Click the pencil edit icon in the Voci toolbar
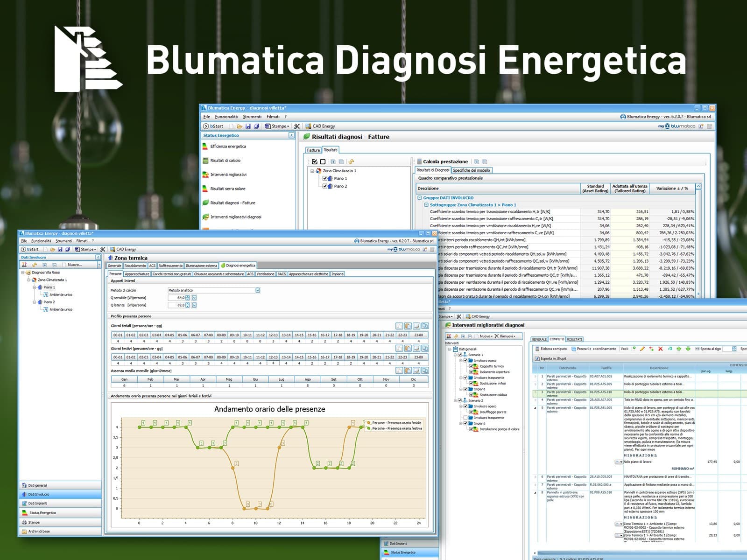Screen dimensions: 747x560 point(642,349)
